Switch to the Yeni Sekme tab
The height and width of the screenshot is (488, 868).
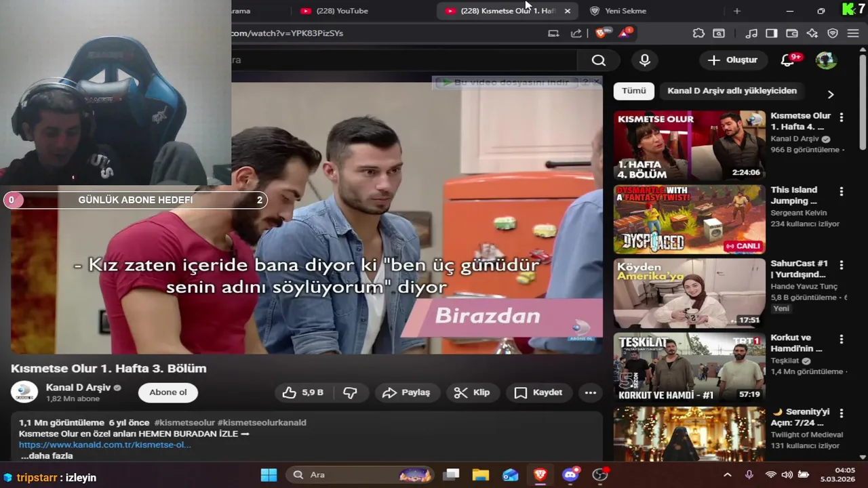624,11
